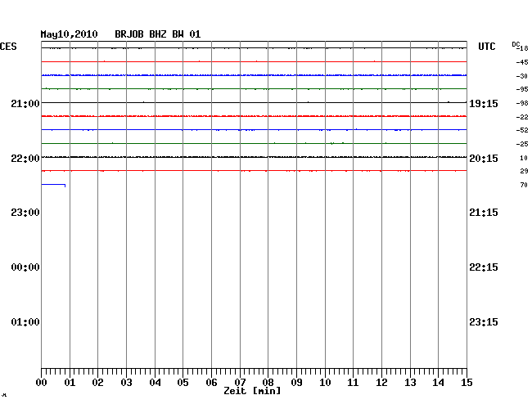Select DC offset value -52

tap(522, 130)
